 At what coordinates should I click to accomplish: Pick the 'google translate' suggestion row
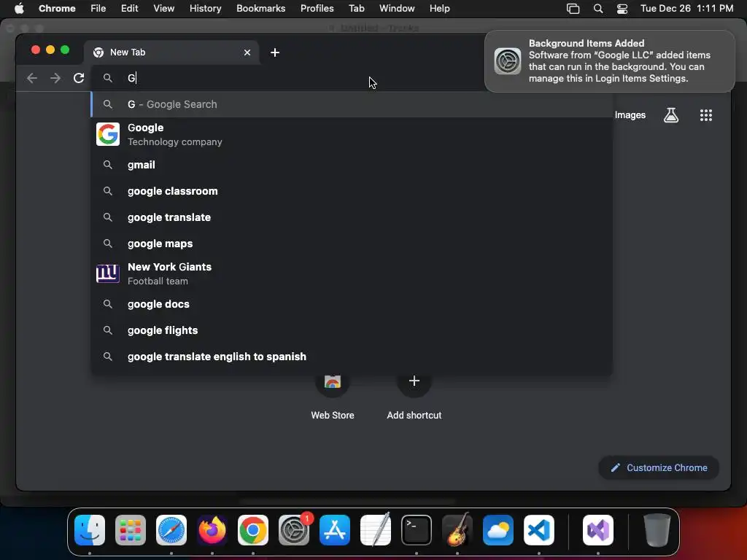click(x=352, y=217)
